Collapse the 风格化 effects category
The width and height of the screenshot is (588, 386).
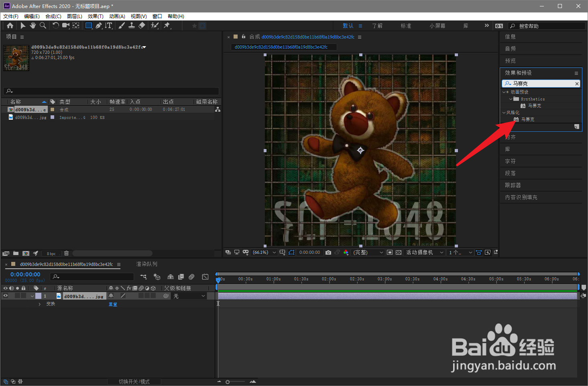click(x=504, y=112)
